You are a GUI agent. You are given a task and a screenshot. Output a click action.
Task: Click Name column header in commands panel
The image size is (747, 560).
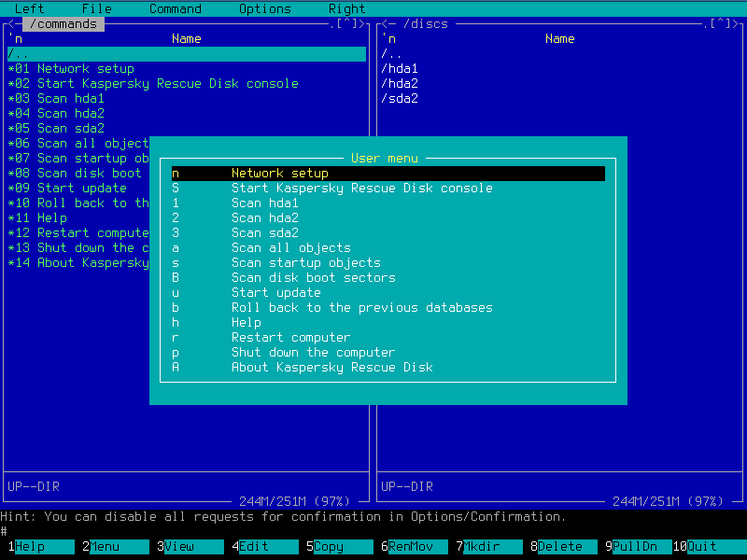tap(187, 39)
